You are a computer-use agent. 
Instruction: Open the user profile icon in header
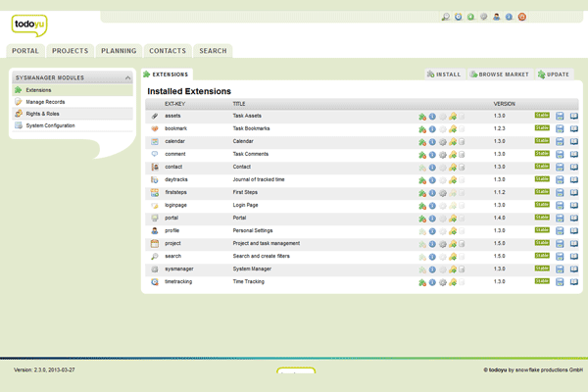(x=497, y=17)
